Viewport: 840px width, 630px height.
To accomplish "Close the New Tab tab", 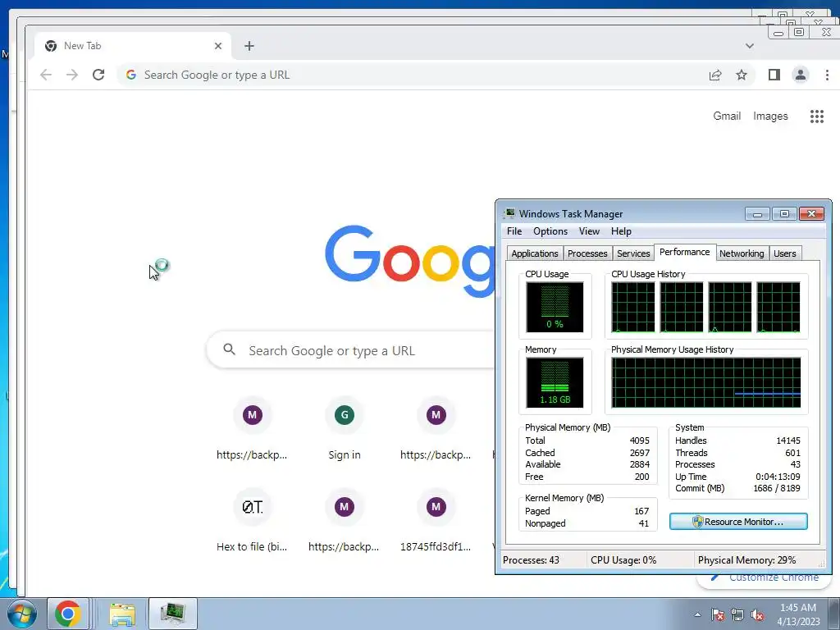I will coord(218,46).
